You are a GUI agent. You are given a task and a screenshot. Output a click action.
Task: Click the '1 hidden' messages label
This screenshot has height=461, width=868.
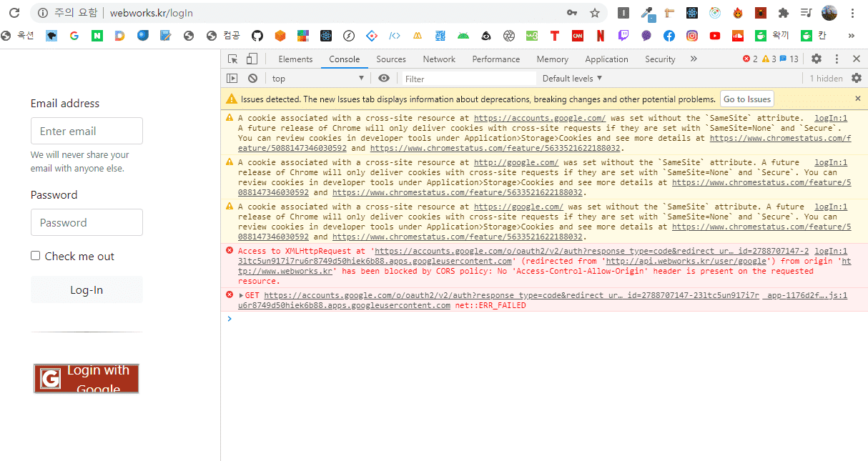(x=826, y=79)
